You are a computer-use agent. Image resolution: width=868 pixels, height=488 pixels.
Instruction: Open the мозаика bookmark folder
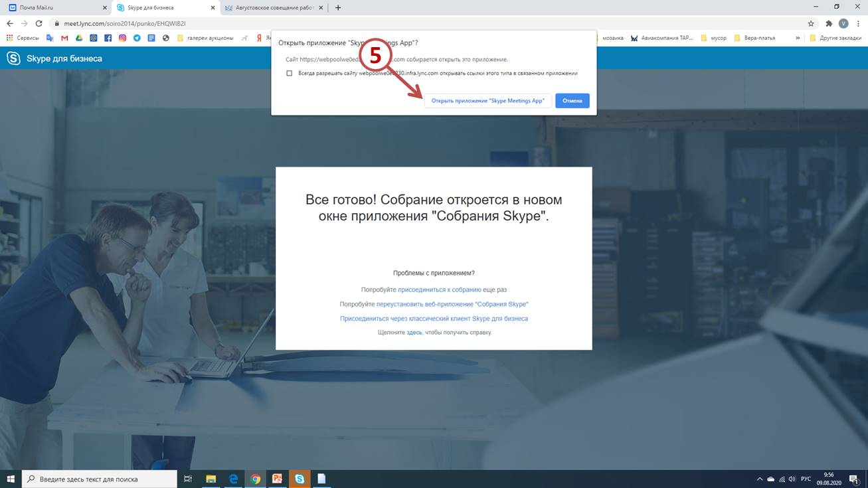pos(609,38)
